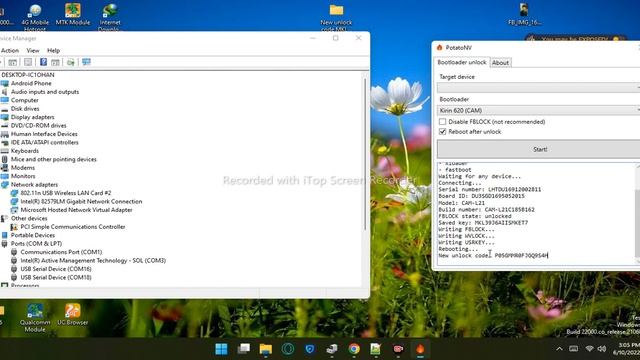
Task: Click the Serial number line in log
Action: pyautogui.click(x=490, y=189)
